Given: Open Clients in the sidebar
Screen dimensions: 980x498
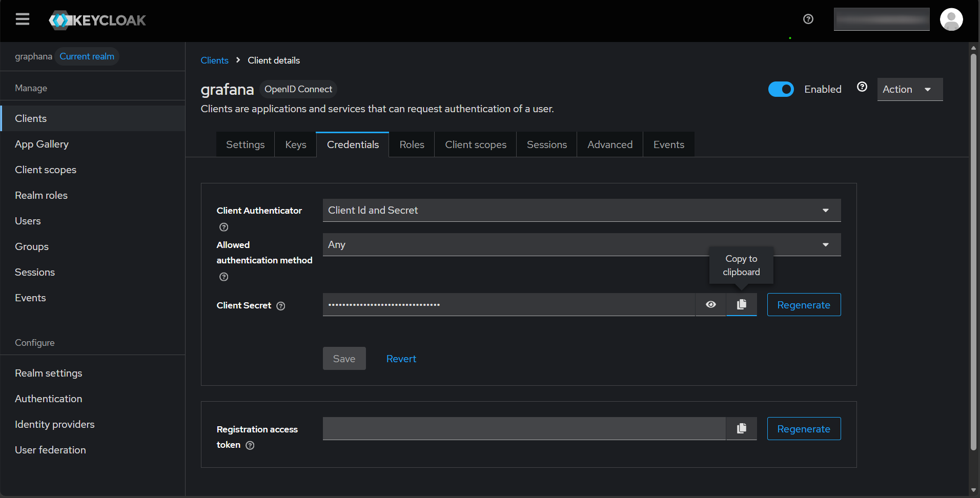Looking at the screenshot, I should coord(93,118).
